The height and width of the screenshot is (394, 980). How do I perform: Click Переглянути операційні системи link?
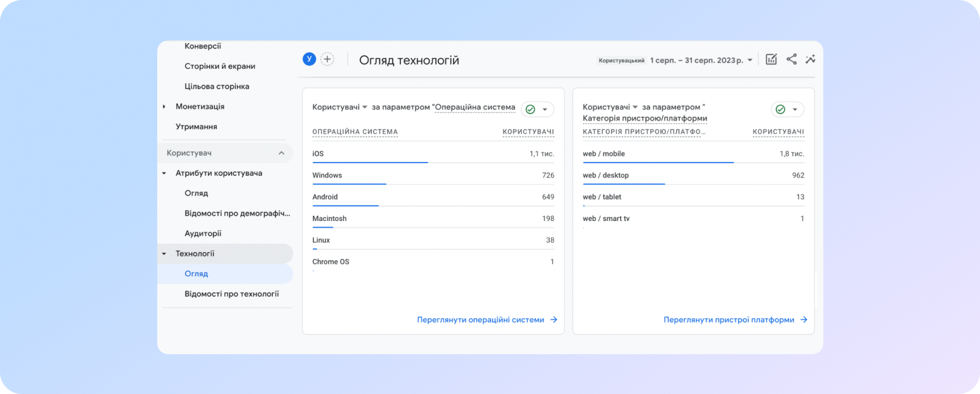pos(487,320)
